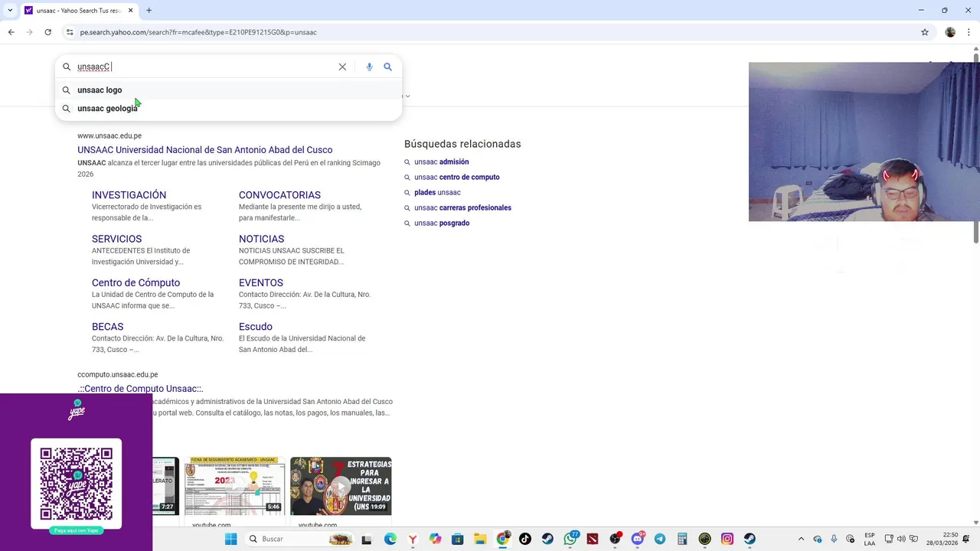Click the ESP LAA language indicator
Image resolution: width=980 pixels, height=551 pixels.
coord(870,539)
